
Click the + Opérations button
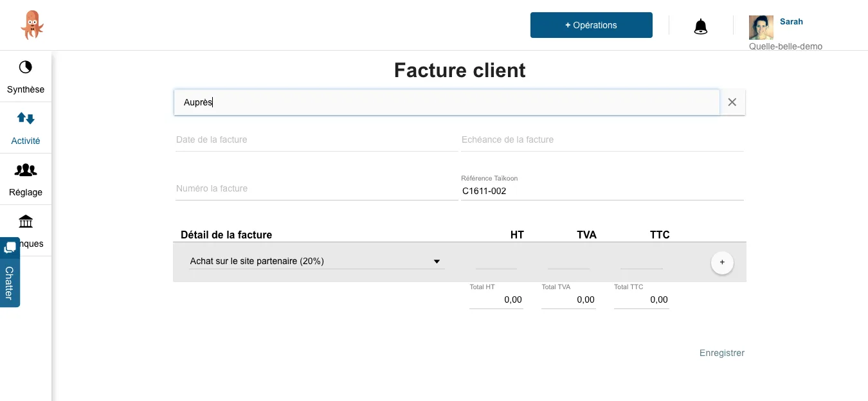tap(592, 25)
